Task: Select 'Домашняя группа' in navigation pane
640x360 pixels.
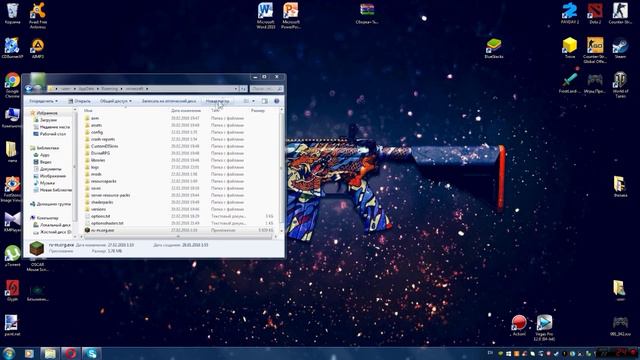Action: coord(53,204)
